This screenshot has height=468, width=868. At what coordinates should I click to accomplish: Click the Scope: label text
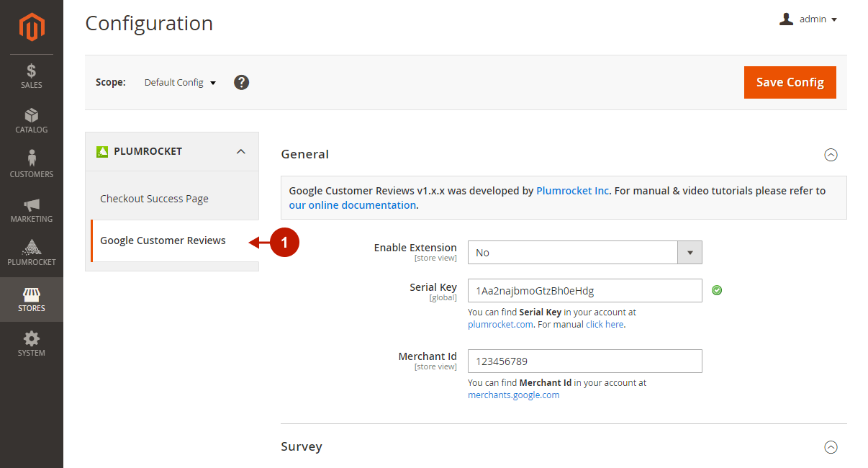[x=111, y=83]
